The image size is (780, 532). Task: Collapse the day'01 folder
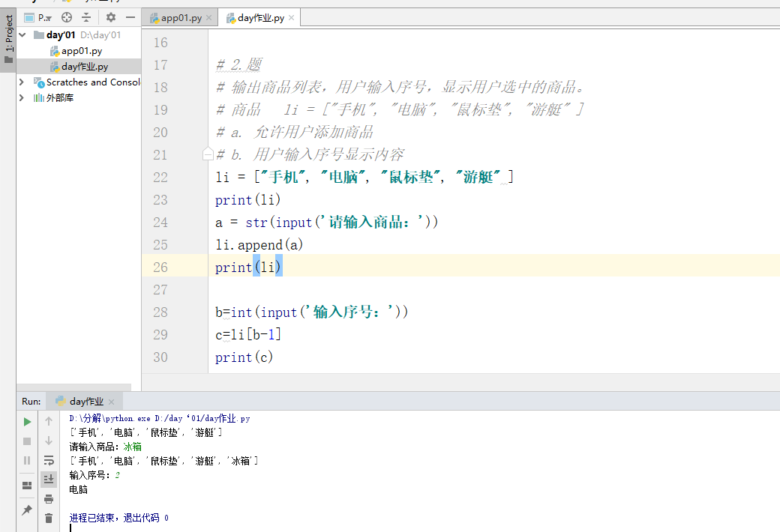tap(20, 34)
